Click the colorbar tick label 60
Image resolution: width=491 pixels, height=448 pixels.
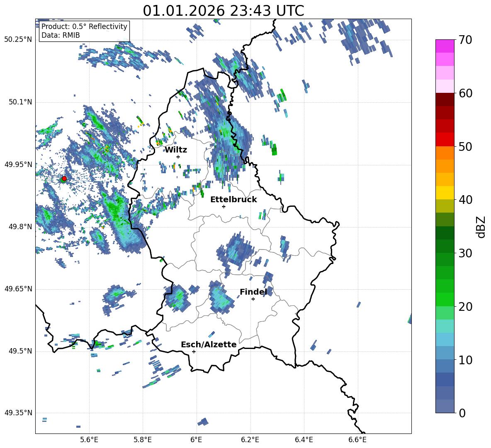465,93
